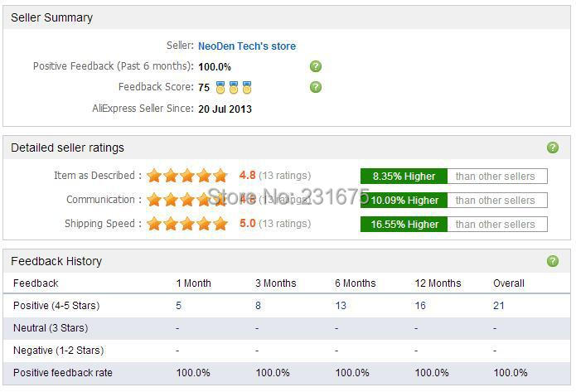
Task: Open 1 Month positive feedback count 5
Action: click(179, 306)
